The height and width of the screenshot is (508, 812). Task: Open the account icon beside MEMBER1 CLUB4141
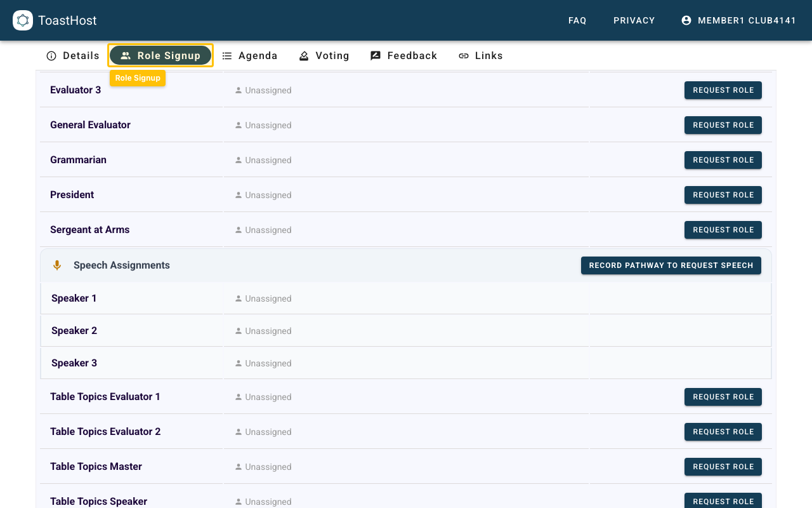[x=686, y=20]
